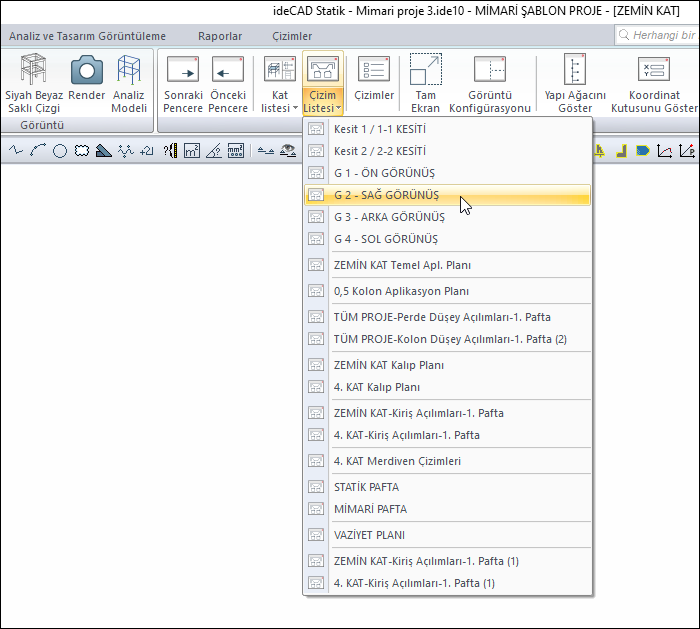Switch to Siyah Beyaz Saklı Çizgi view
This screenshot has width=700, height=629.
[x=34, y=72]
